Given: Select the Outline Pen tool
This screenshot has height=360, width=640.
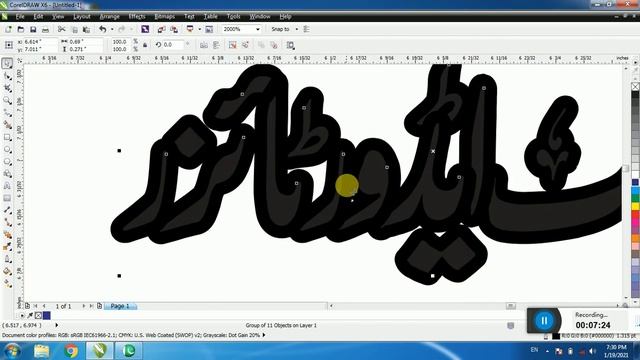Looking at the screenshot, I should (7, 259).
